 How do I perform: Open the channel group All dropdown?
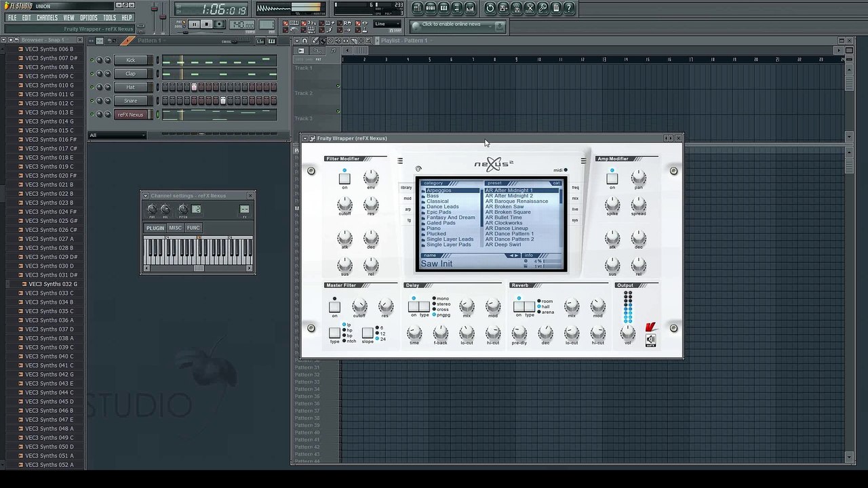pos(117,135)
